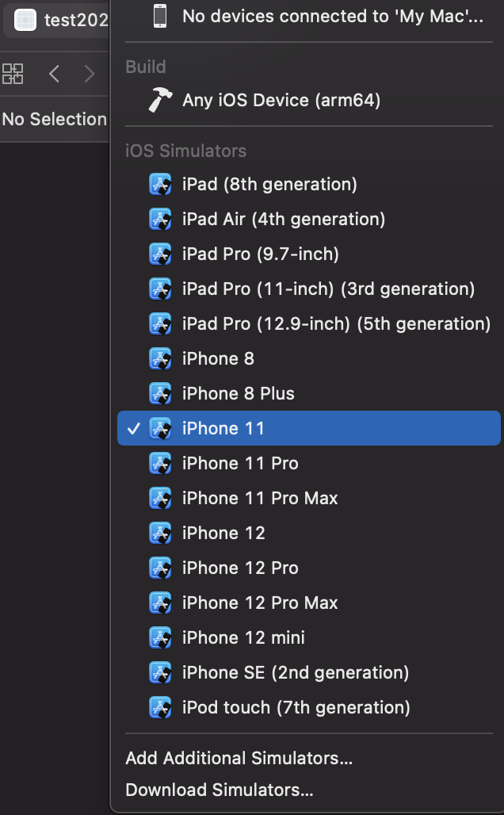
Task: Choose iPhone SE (2nd generation)
Action: click(295, 672)
